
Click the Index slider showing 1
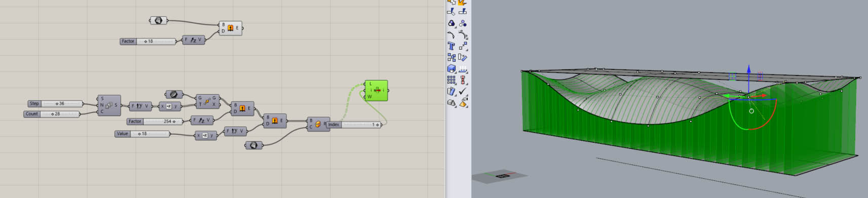coord(354,125)
